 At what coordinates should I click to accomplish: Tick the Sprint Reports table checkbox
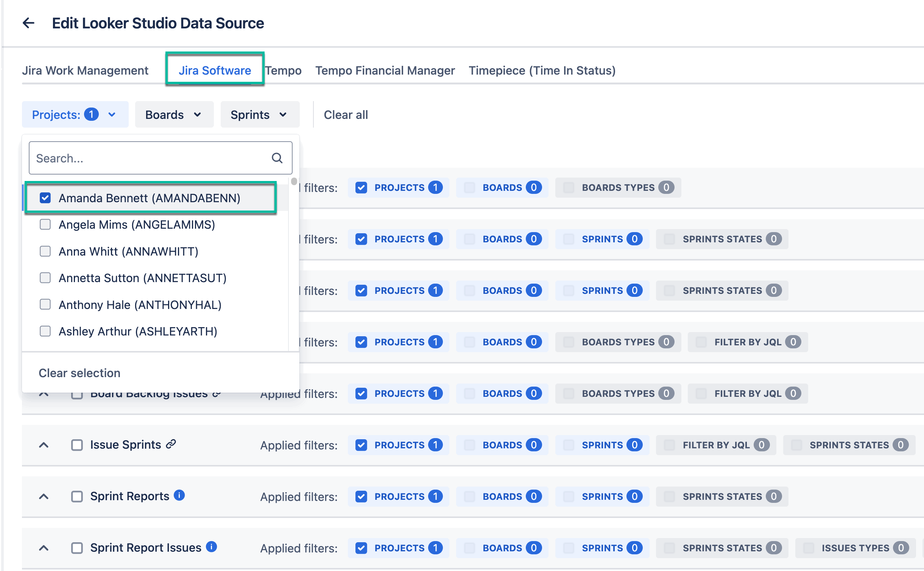coord(77,496)
